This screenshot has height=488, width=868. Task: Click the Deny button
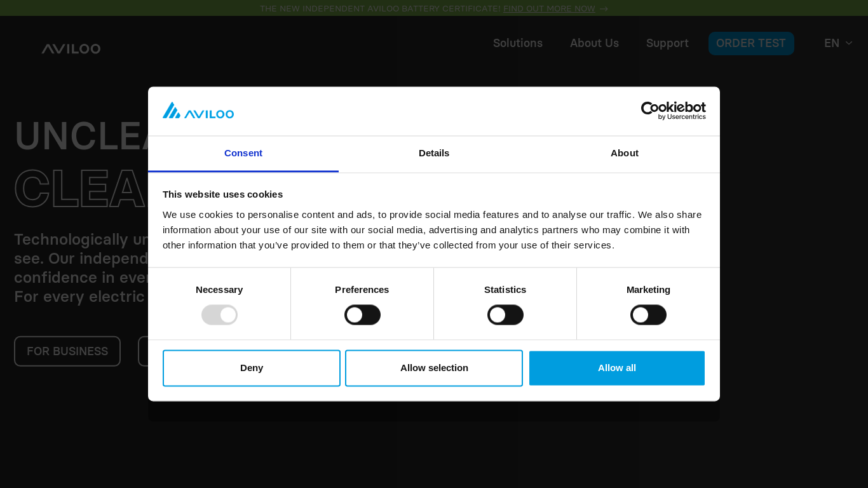pos(252,368)
